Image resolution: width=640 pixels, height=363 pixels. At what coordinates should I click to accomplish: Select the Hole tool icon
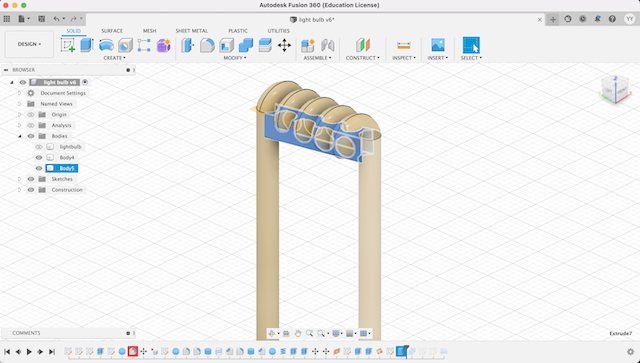tap(125, 45)
